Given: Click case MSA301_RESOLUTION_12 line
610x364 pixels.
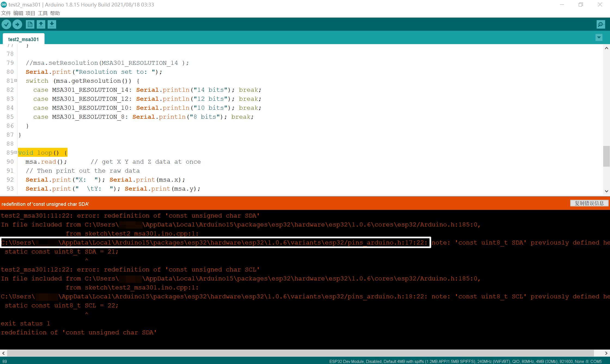Looking at the screenshot, I should point(147,99).
